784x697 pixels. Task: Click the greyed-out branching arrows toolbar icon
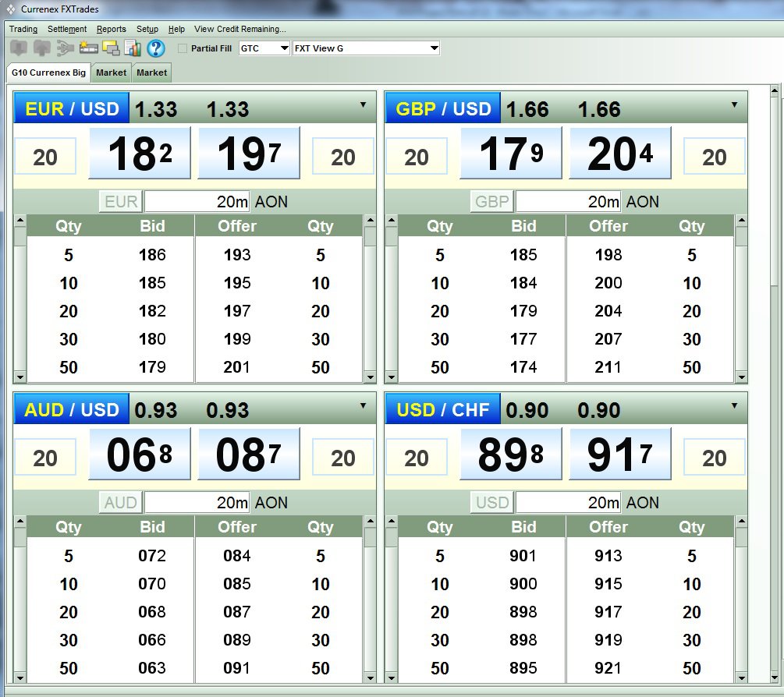65,48
